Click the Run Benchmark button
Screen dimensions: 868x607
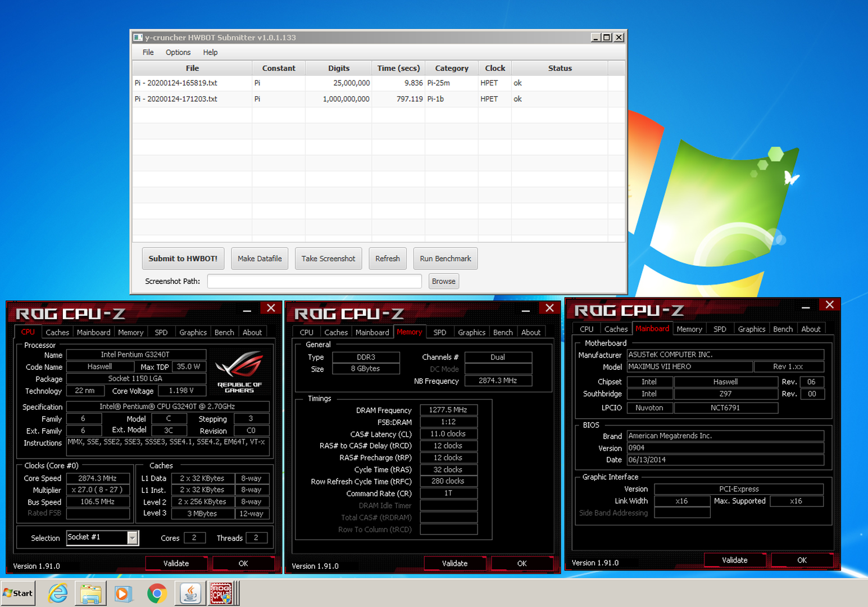click(446, 259)
